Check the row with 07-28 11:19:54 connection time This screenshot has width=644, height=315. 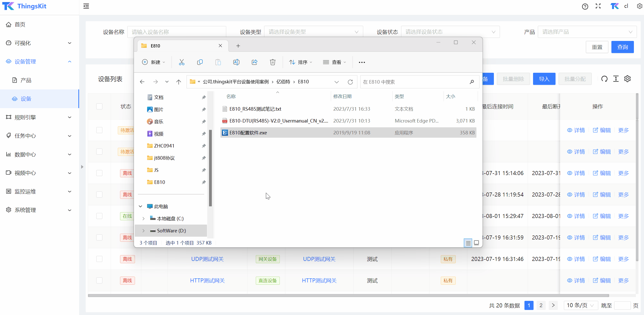click(x=99, y=195)
